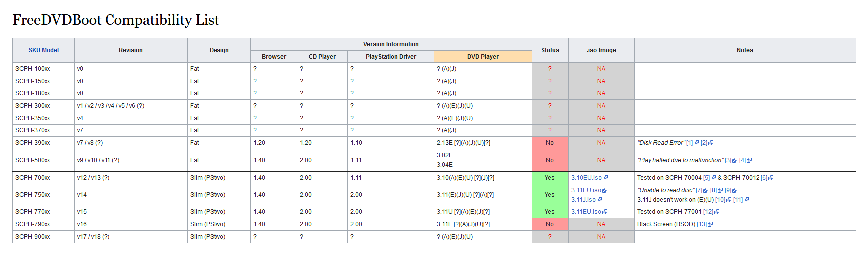The width and height of the screenshot is (868, 261).
Task: Click the Browser column header
Action: point(274,57)
